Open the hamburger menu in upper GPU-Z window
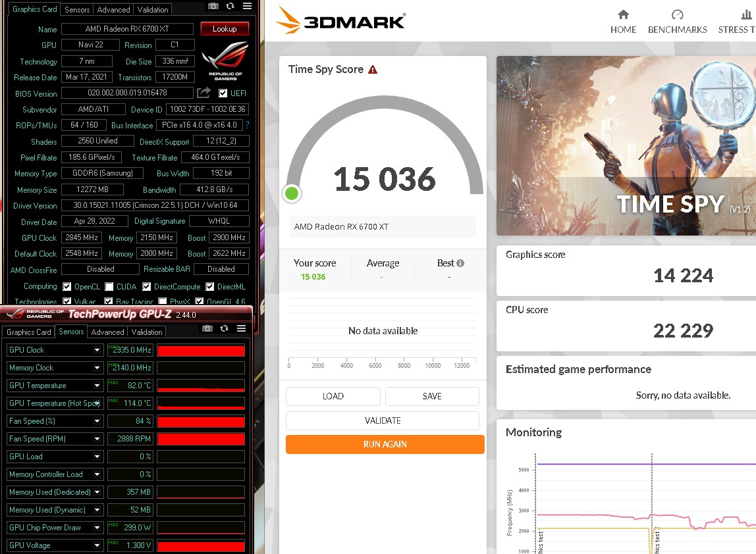Image resolution: width=756 pixels, height=554 pixels. click(x=248, y=6)
